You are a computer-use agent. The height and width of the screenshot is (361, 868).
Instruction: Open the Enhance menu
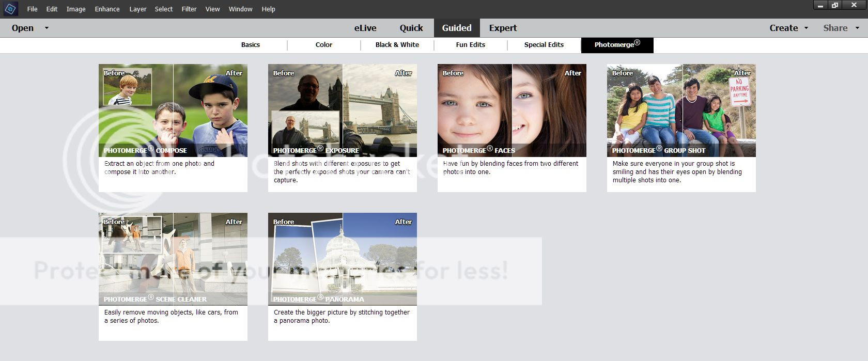click(x=107, y=9)
